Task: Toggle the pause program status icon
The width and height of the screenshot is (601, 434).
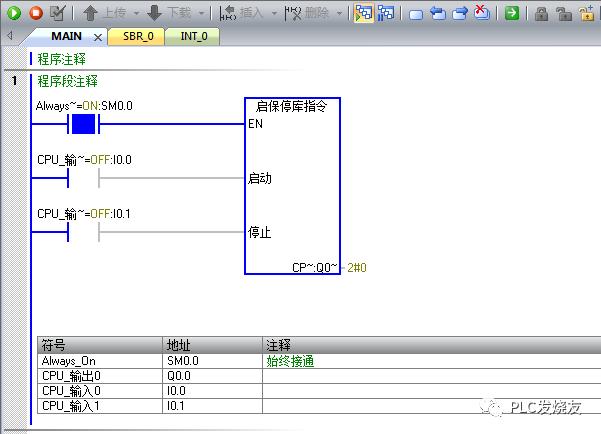Action: pos(387,13)
